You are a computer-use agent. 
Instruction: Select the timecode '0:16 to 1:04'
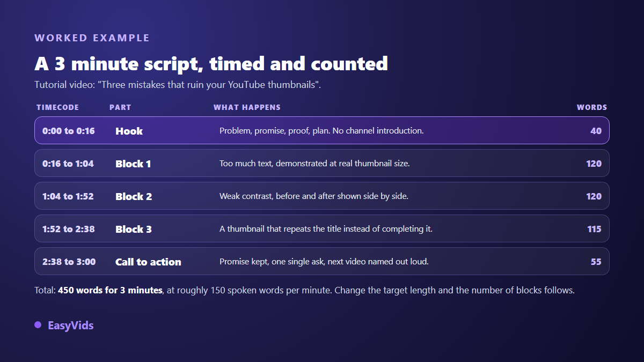68,164
